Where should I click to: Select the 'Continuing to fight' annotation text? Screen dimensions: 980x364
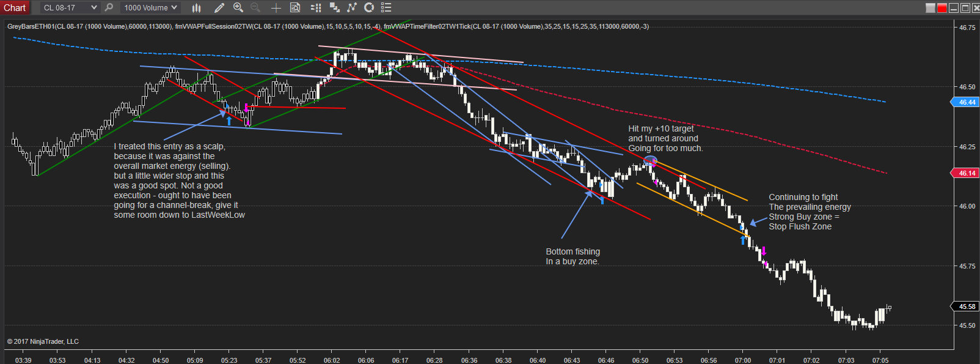[x=810, y=212]
